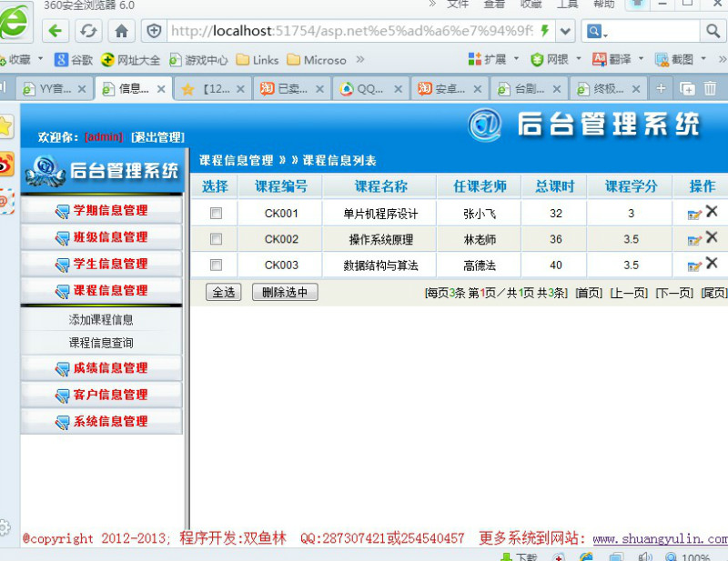Expand 班级信息管理 sidebar section
728x561 pixels.
point(102,237)
